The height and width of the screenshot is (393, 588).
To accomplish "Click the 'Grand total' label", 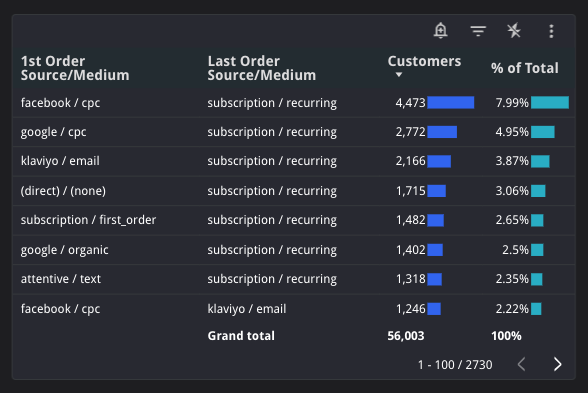I will tap(241, 336).
